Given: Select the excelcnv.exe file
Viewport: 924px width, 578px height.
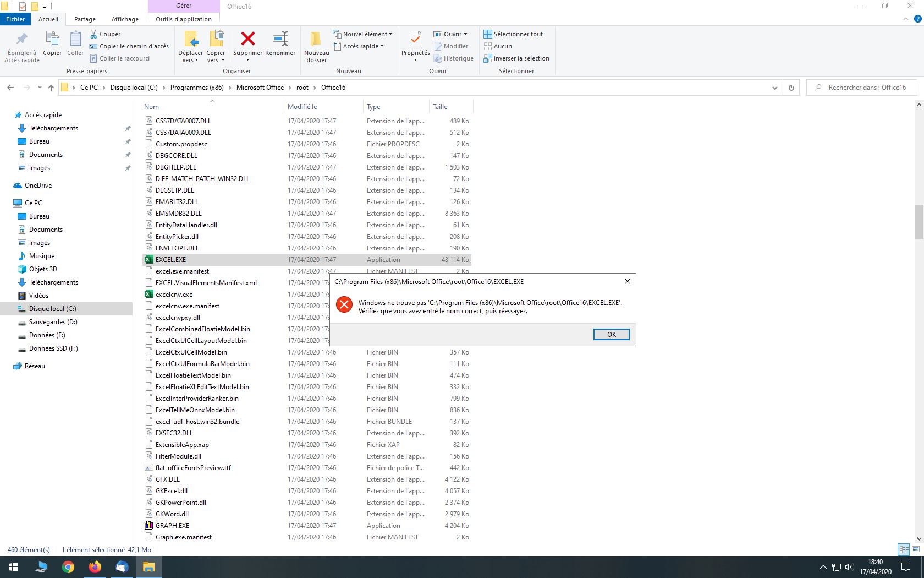Looking at the screenshot, I should (174, 295).
